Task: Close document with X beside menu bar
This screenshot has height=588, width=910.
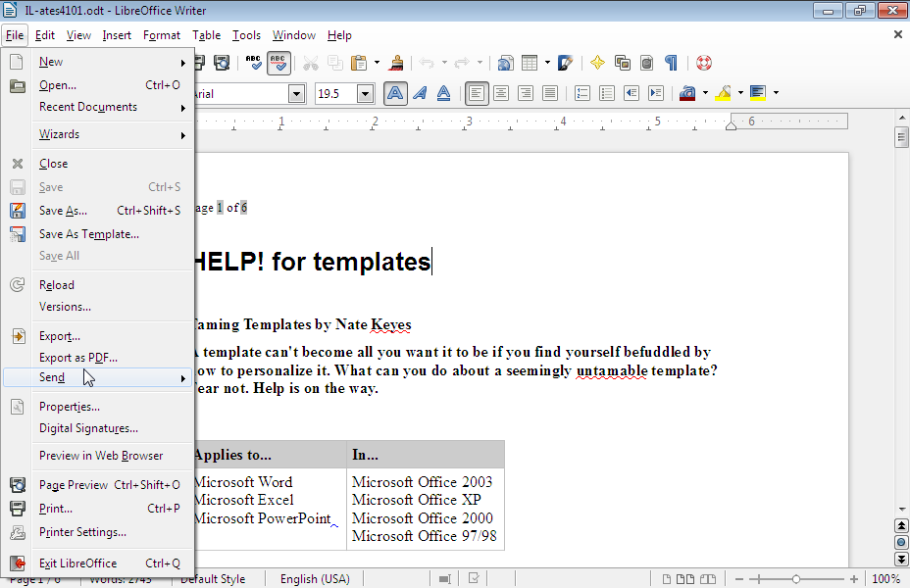Action: [x=898, y=35]
